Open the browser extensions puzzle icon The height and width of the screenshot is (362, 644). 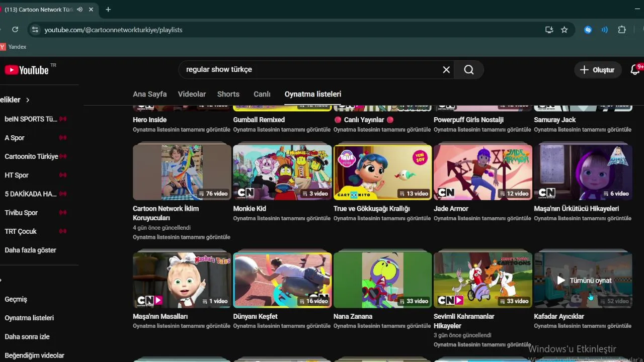point(622,30)
